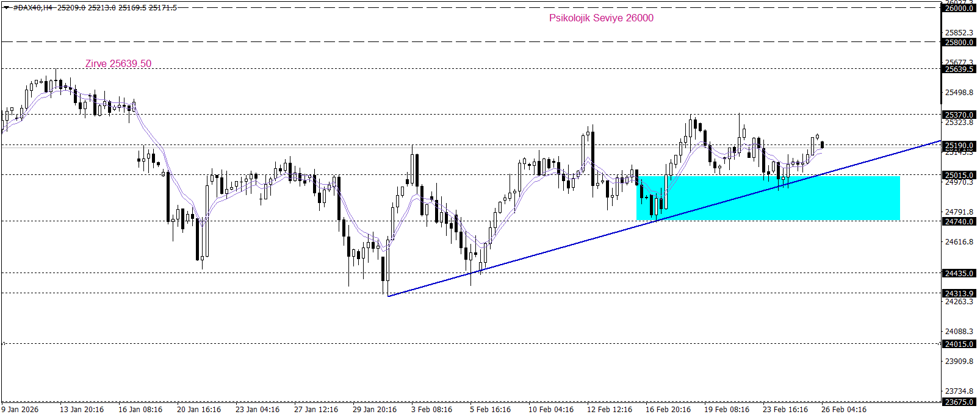Click the 24435.0 price level label

click(959, 274)
